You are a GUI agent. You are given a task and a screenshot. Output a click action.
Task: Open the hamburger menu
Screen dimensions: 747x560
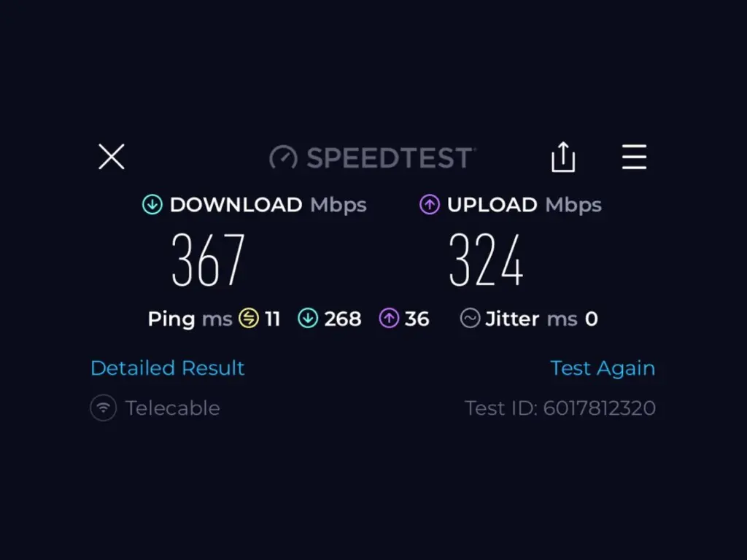(x=634, y=157)
